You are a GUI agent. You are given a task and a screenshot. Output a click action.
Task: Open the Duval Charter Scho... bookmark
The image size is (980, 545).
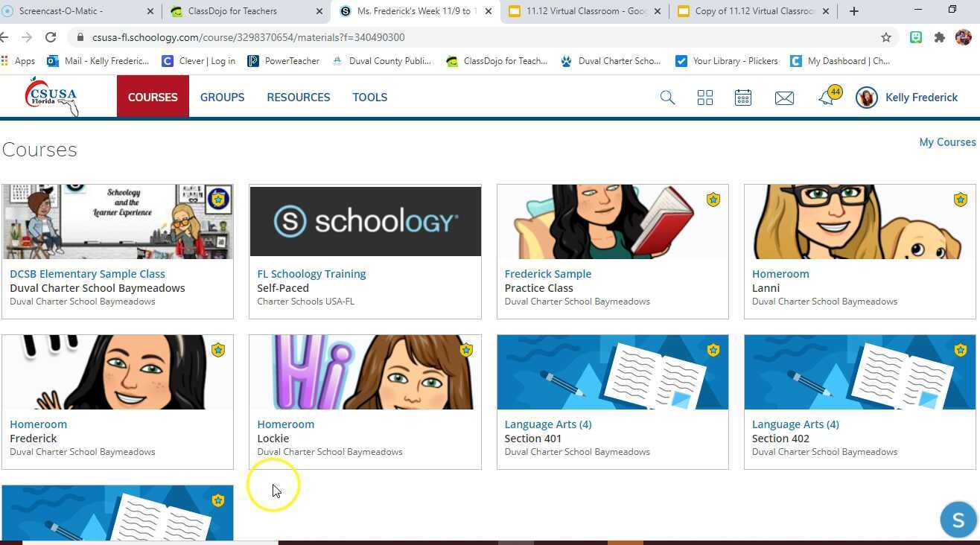pos(611,61)
